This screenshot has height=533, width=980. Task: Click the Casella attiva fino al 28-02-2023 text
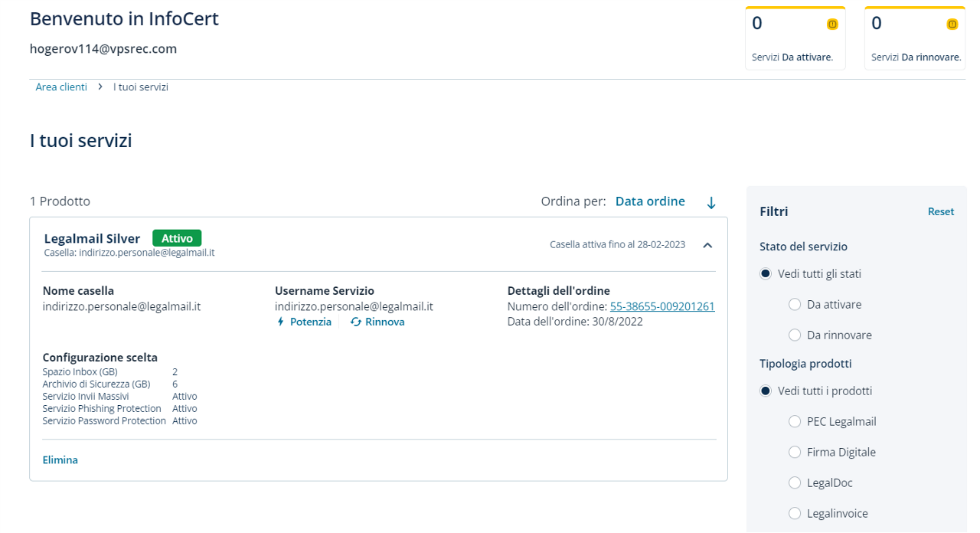click(617, 245)
